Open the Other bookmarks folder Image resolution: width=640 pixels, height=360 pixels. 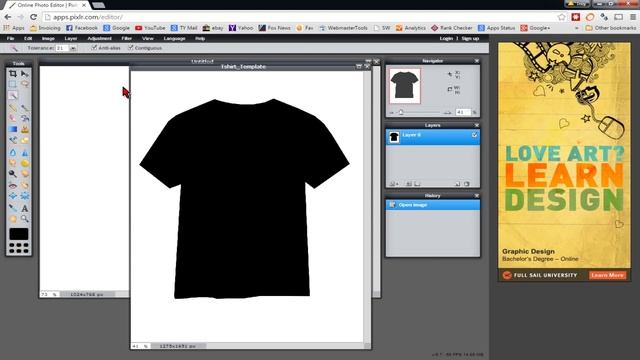(x=610, y=28)
